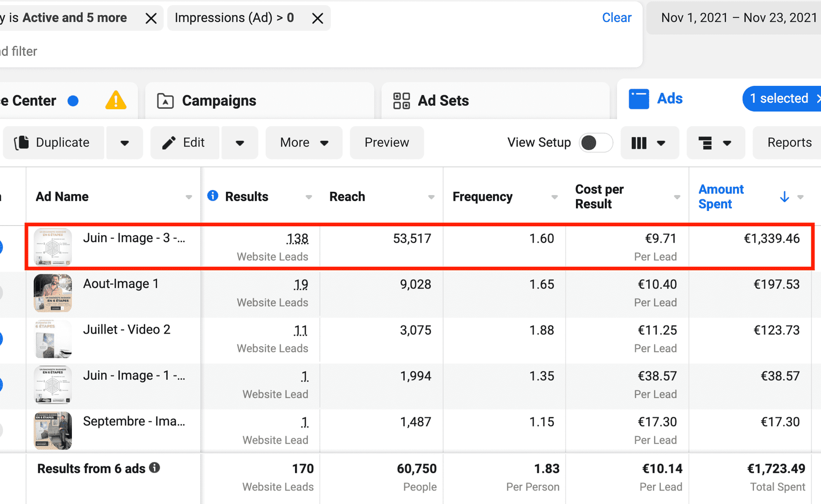
Task: Click the Reports button
Action: (x=790, y=142)
